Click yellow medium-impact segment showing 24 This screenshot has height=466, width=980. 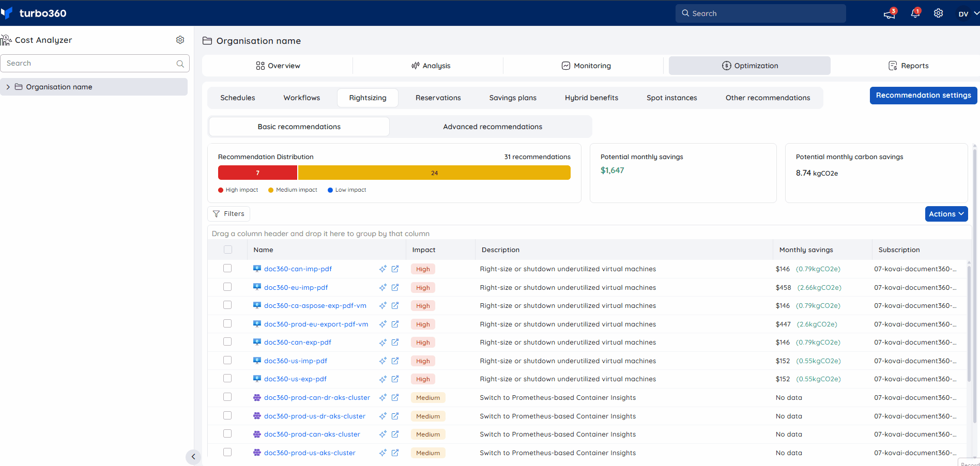tap(434, 173)
